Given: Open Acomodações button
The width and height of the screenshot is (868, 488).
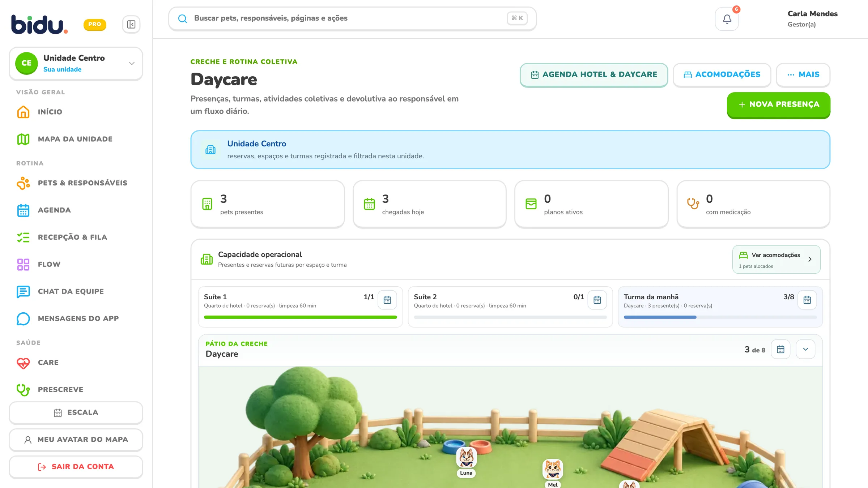Looking at the screenshot, I should [722, 74].
